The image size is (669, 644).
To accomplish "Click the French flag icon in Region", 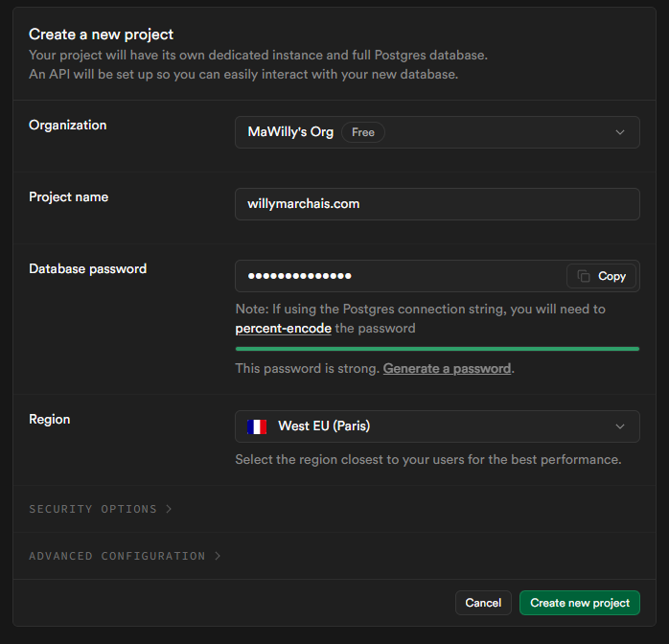I will [x=257, y=426].
